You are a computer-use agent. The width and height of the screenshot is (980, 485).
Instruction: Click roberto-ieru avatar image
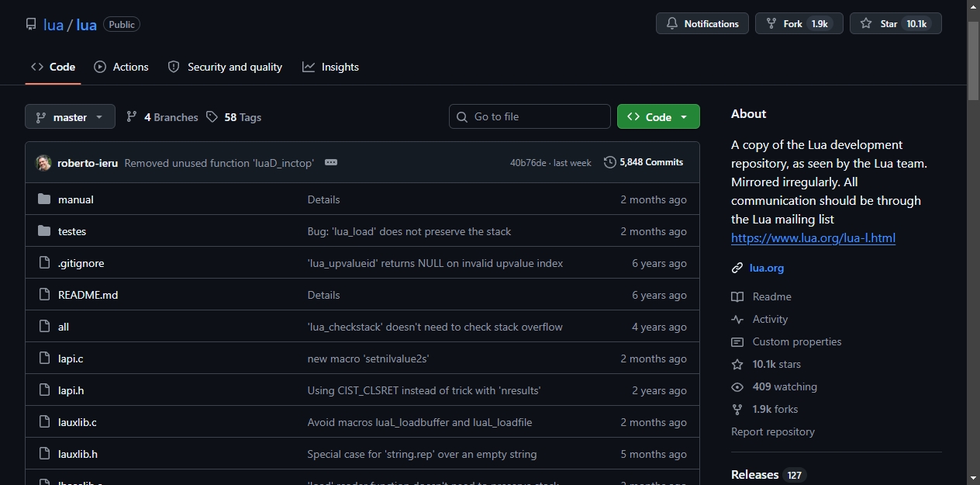(x=43, y=163)
